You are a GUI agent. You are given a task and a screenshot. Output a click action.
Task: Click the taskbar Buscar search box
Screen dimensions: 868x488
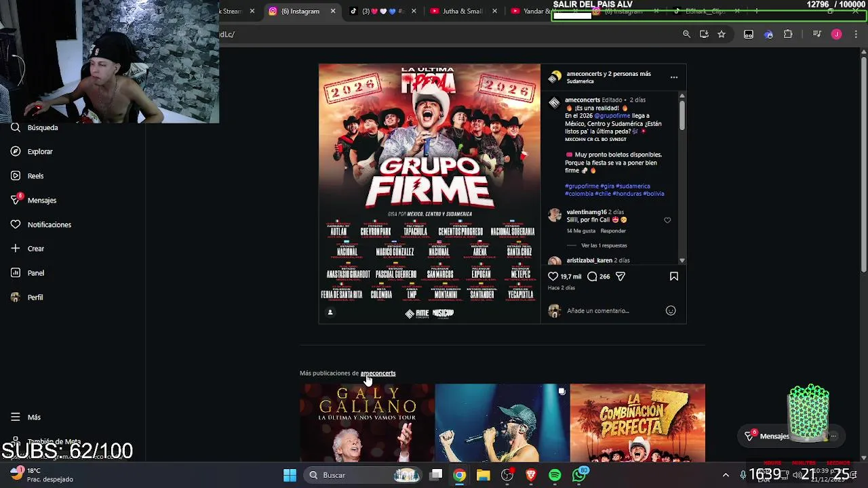pyautogui.click(x=363, y=475)
